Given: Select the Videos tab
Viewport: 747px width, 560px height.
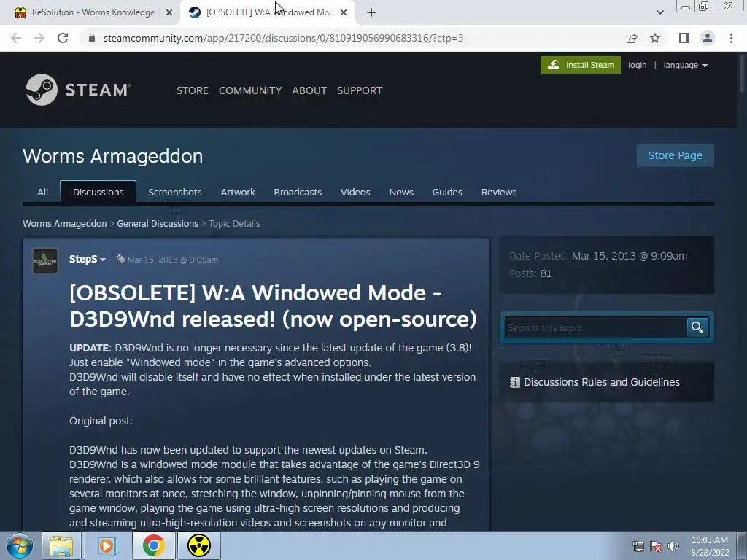Looking at the screenshot, I should tap(355, 192).
